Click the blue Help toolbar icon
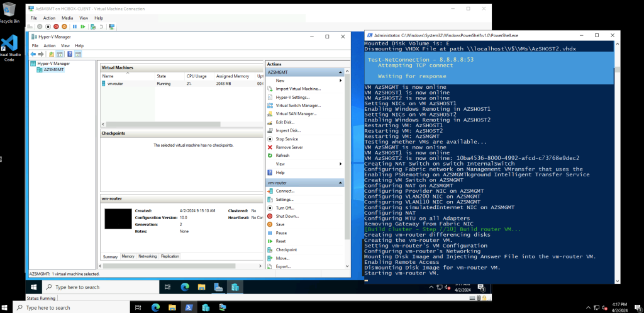 click(70, 54)
